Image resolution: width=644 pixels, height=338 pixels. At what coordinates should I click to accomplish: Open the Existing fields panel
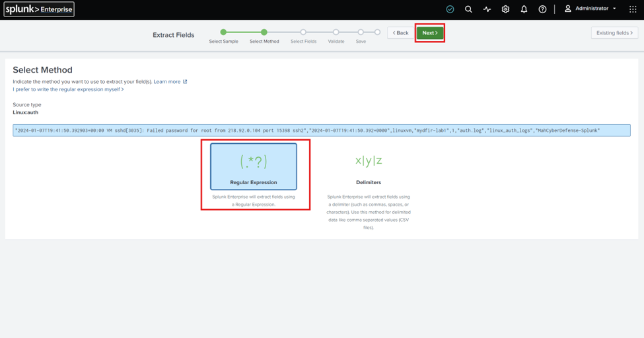tap(614, 33)
